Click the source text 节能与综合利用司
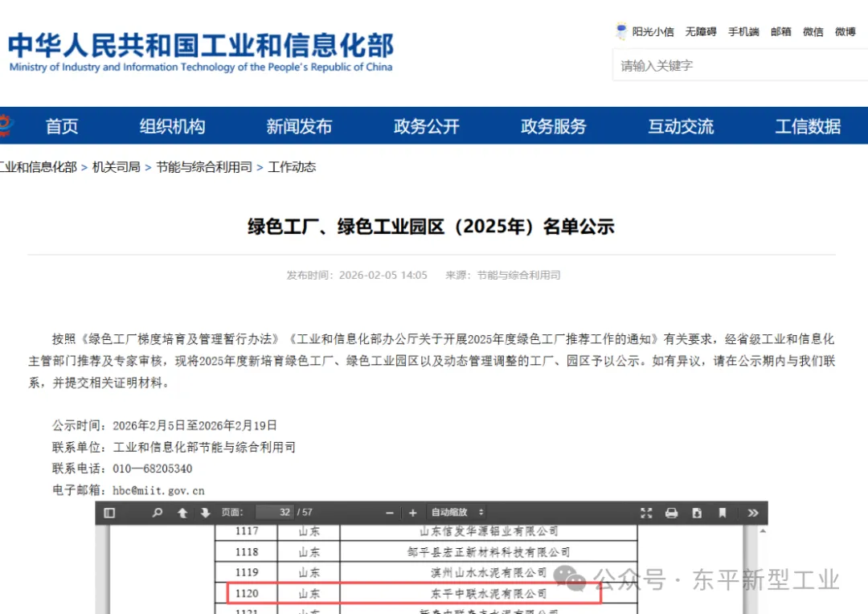868x614 pixels. click(518, 275)
